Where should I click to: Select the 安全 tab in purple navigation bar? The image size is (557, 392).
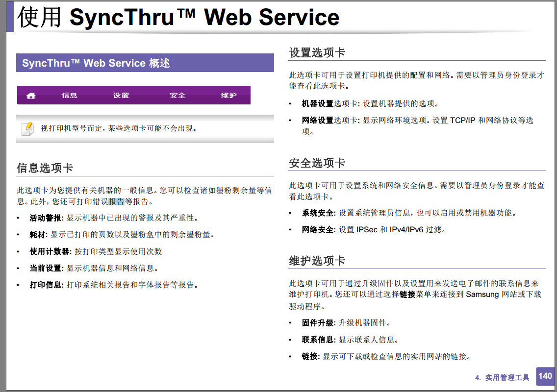tap(177, 95)
